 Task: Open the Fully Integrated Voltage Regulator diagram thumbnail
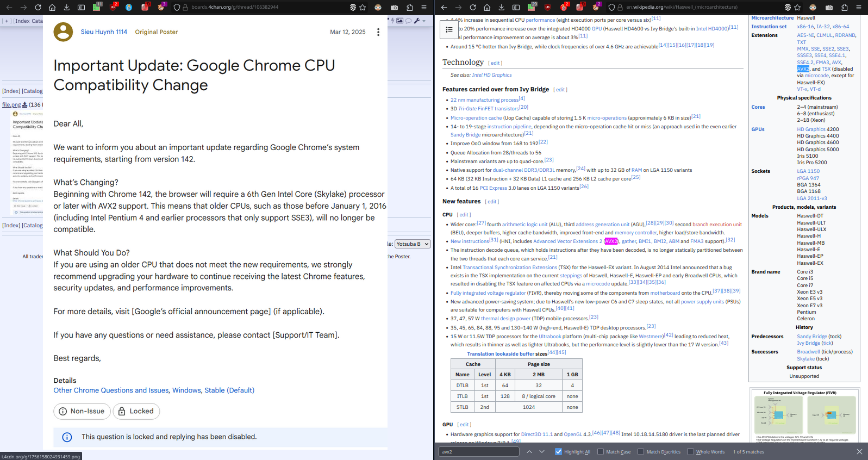pyautogui.click(x=804, y=416)
